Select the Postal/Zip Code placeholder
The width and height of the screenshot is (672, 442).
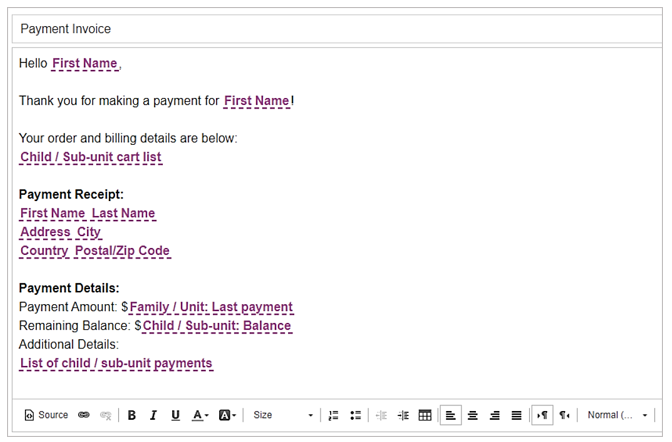[x=122, y=251]
